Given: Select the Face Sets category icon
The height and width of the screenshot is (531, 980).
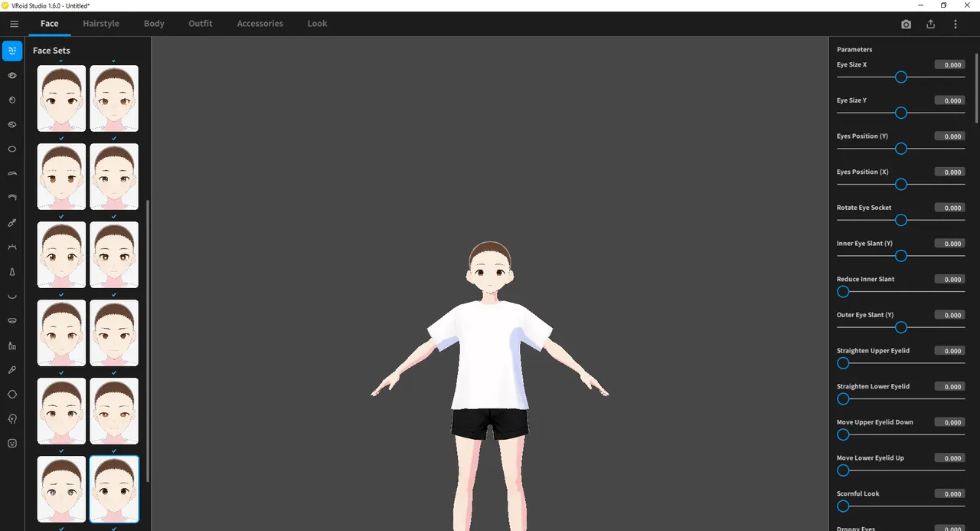Looking at the screenshot, I should (x=12, y=51).
